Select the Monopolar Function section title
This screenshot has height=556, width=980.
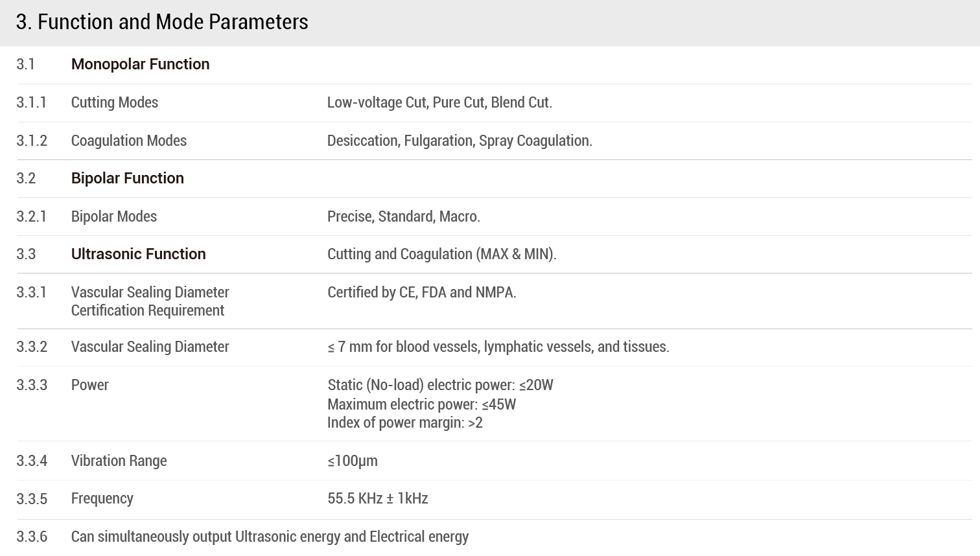pyautogui.click(x=140, y=64)
